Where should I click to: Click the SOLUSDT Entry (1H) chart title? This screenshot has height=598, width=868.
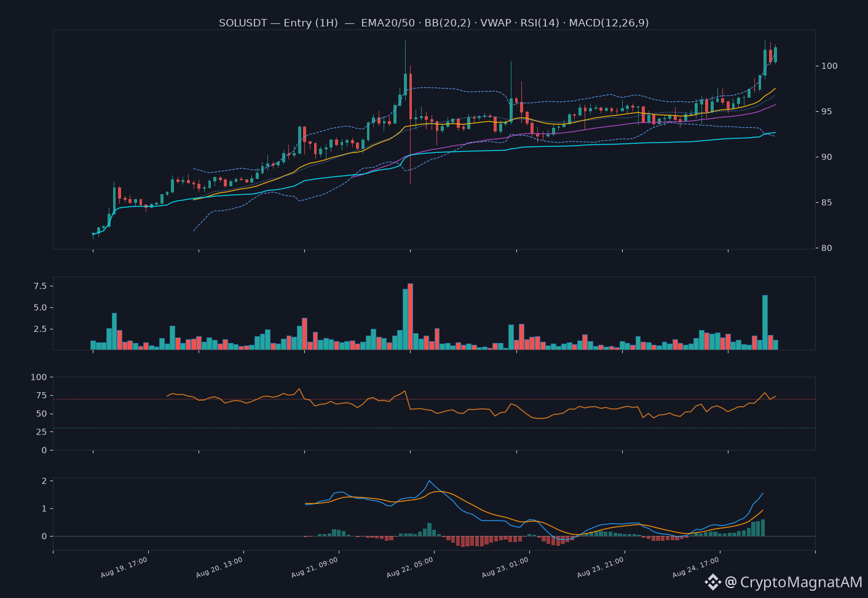click(x=434, y=23)
